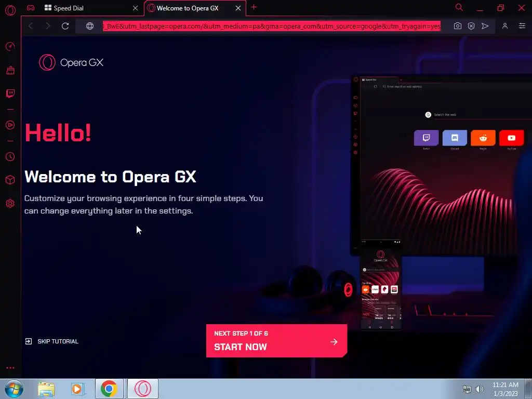This screenshot has height=399, width=532.
Task: Open the volume speaker tray icon
Action: point(479,389)
